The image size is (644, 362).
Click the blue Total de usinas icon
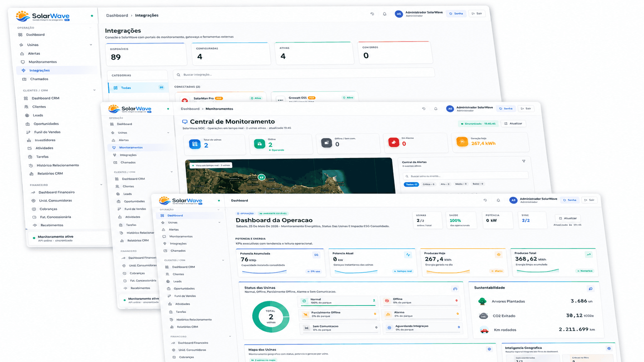[195, 144]
